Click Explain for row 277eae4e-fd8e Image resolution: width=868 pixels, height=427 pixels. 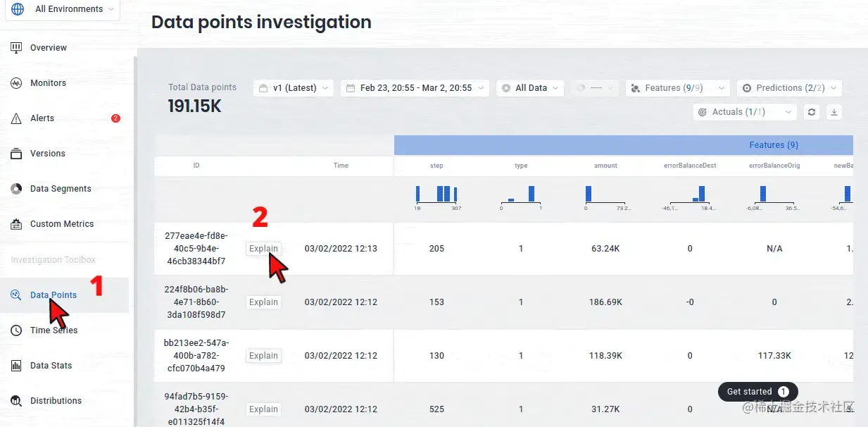point(263,249)
